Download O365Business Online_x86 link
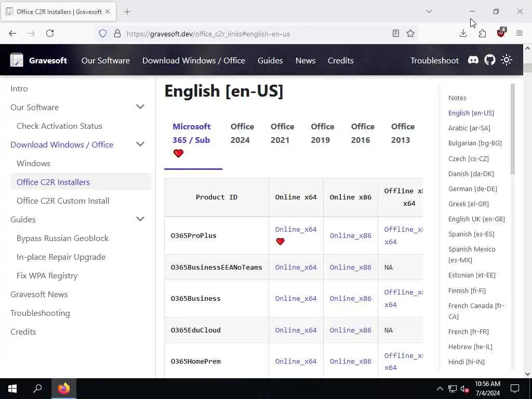 click(351, 299)
